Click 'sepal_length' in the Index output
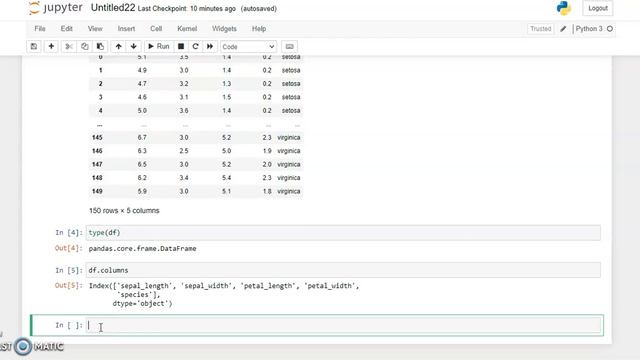The height and width of the screenshot is (360, 640). (145, 286)
